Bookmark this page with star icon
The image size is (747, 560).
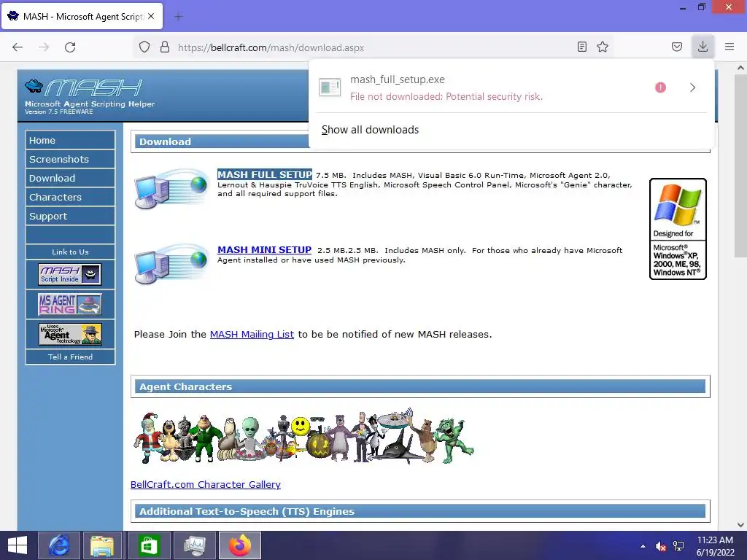tap(603, 47)
